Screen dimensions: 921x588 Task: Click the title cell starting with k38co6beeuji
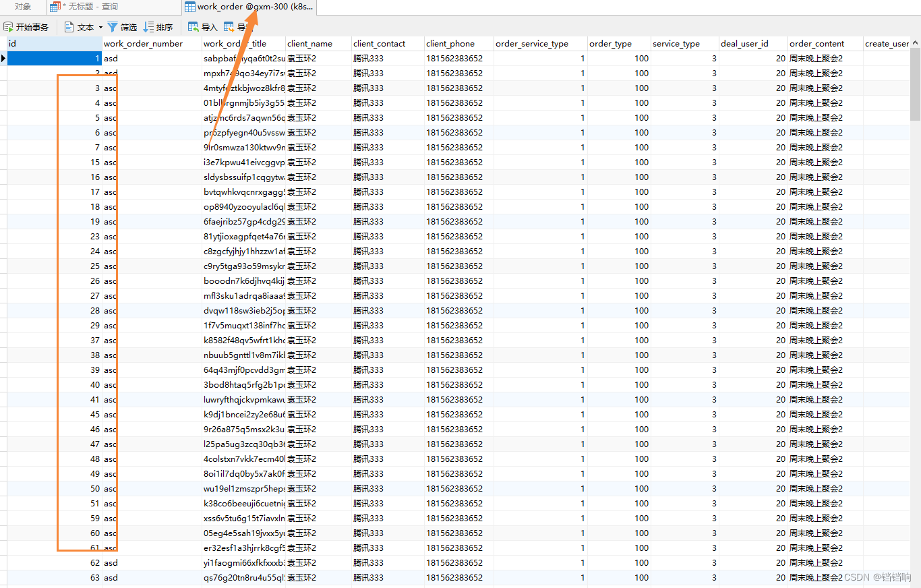(243, 503)
